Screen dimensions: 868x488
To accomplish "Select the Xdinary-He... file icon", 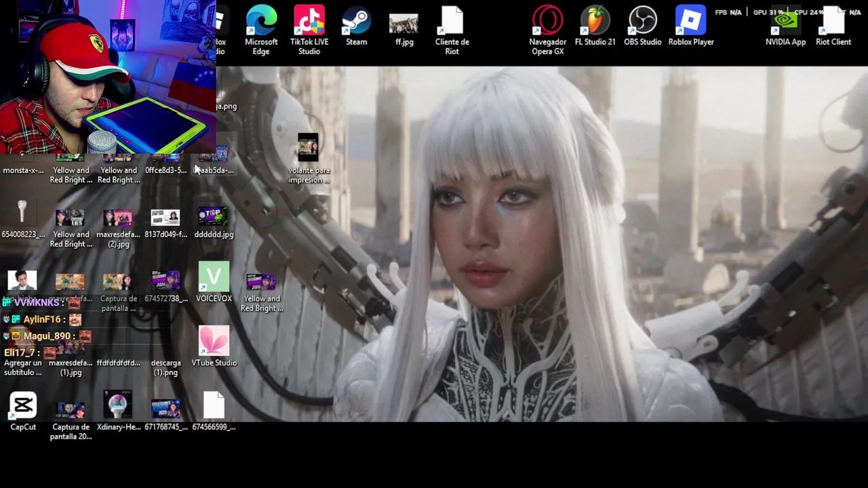I will pos(119,411).
